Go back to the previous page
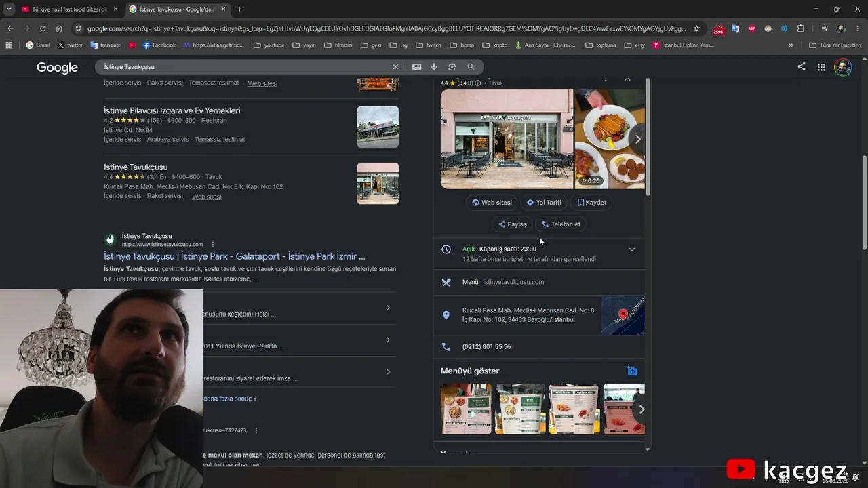This screenshot has width=868, height=488. pyautogui.click(x=10, y=28)
